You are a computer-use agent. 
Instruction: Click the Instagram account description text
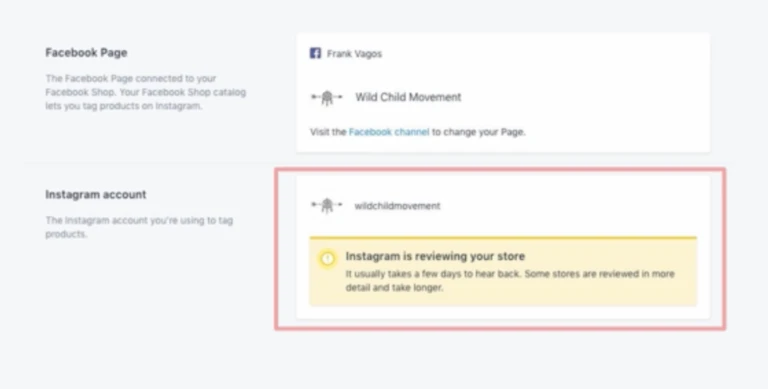click(x=139, y=227)
